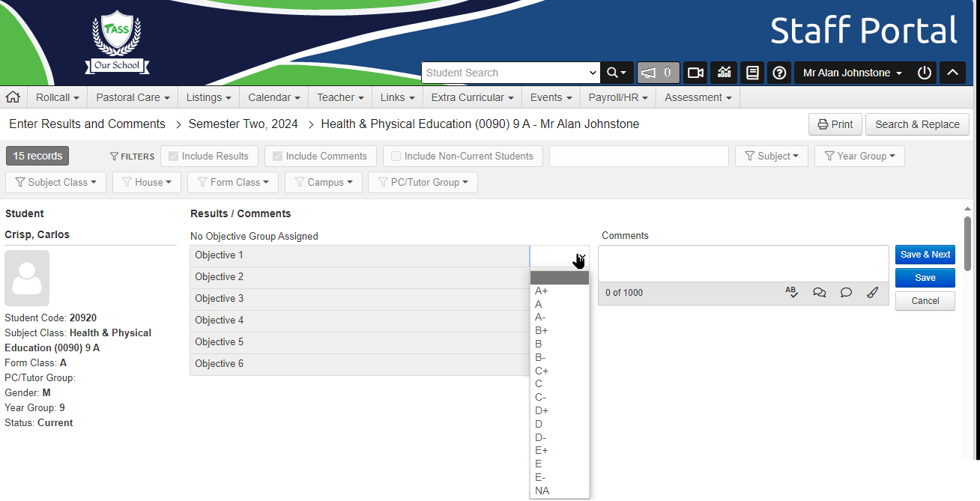Toggle the Include Results checkbox

pos(174,157)
